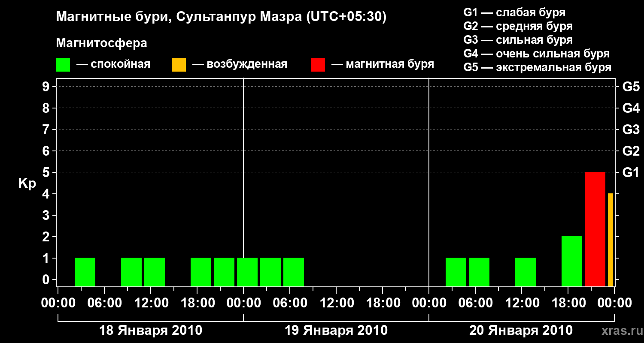Click the "G3" storm-scale axis tick label

click(631, 129)
